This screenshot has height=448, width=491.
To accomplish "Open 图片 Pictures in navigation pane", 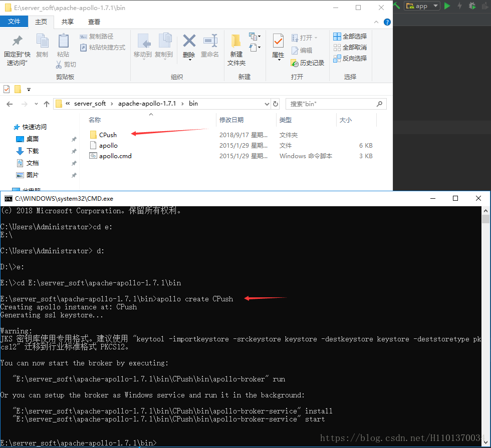I will tap(33, 175).
